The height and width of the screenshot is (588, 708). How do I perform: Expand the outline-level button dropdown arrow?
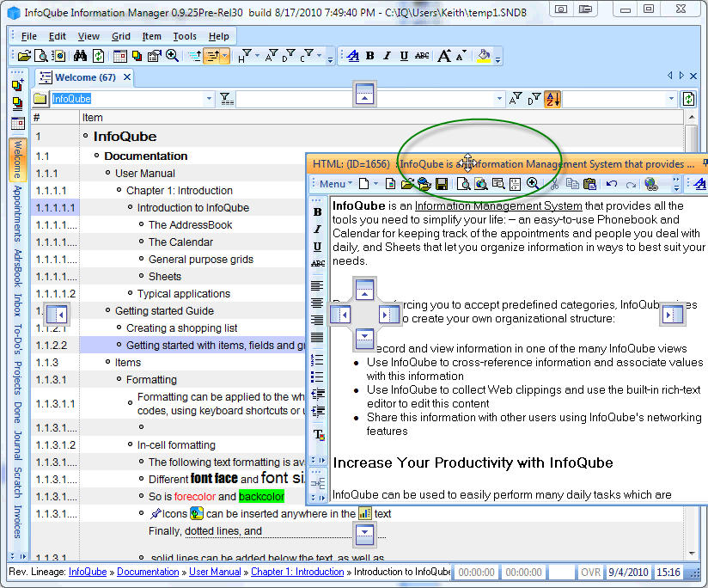[225, 56]
